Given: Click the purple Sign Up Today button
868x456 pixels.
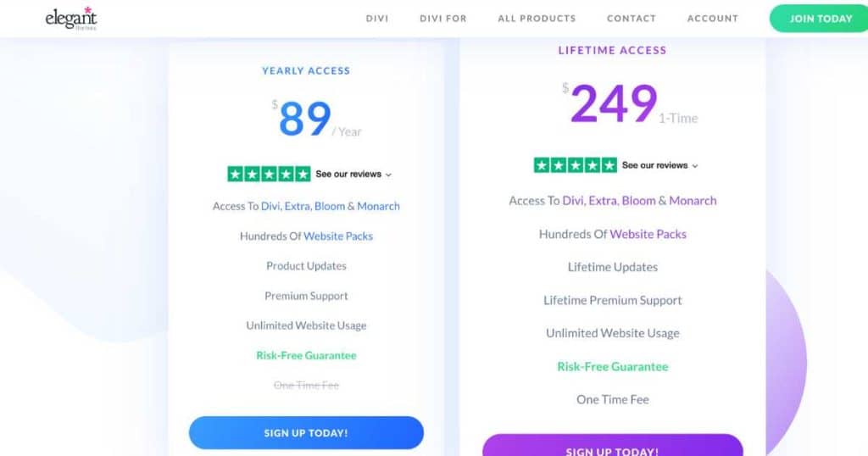Looking at the screenshot, I should coord(612,446).
